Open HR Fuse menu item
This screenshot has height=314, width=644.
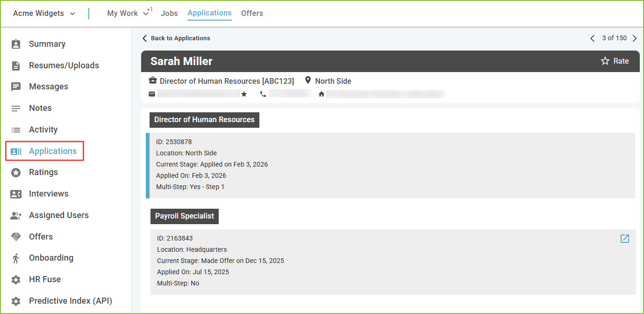click(45, 279)
